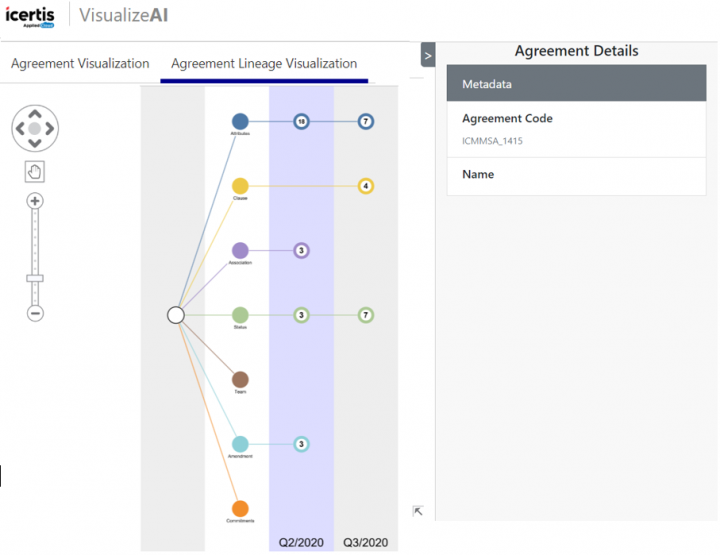Image resolution: width=720 pixels, height=555 pixels.
Task: Expand the Metadata section header
Action: (576, 85)
